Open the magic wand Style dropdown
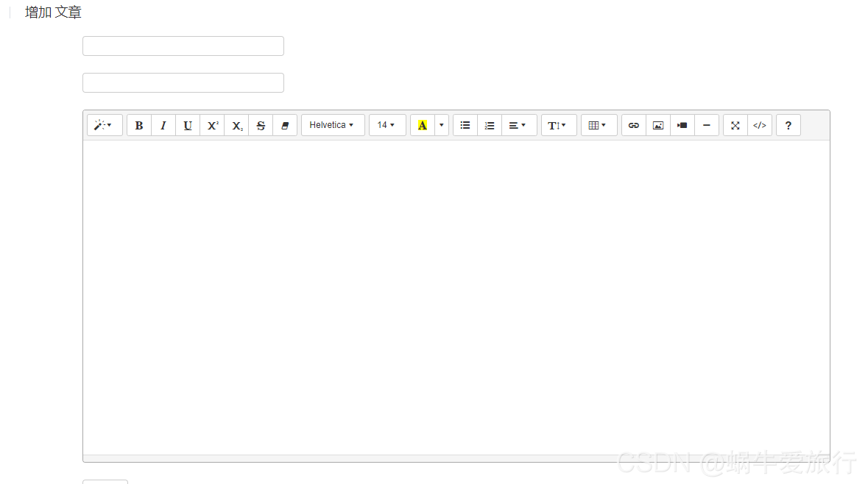 click(x=104, y=125)
